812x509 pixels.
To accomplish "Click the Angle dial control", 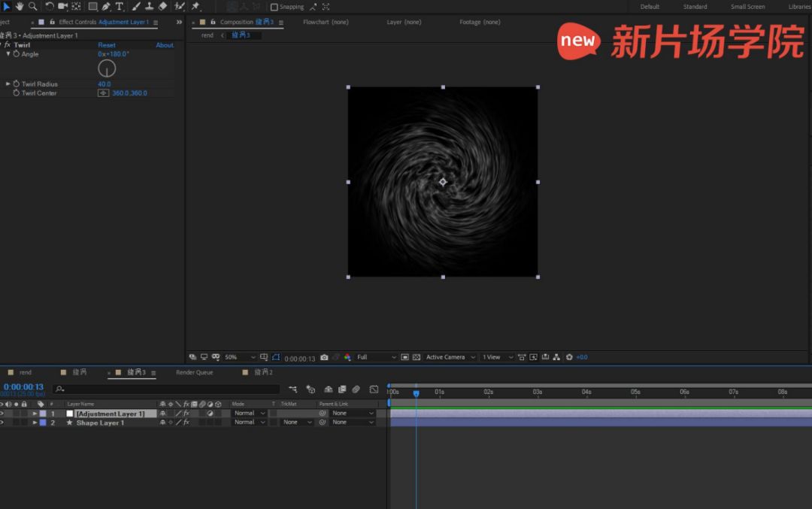I will pyautogui.click(x=107, y=68).
